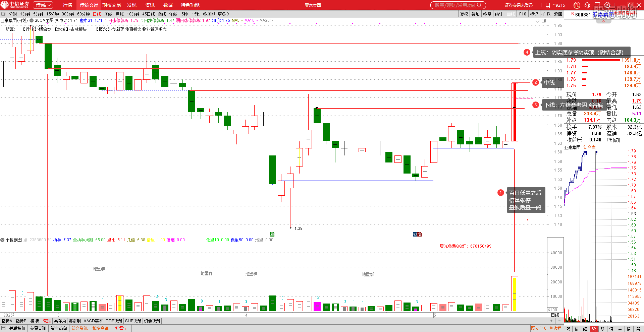Click the 多股 button

click(487, 14)
